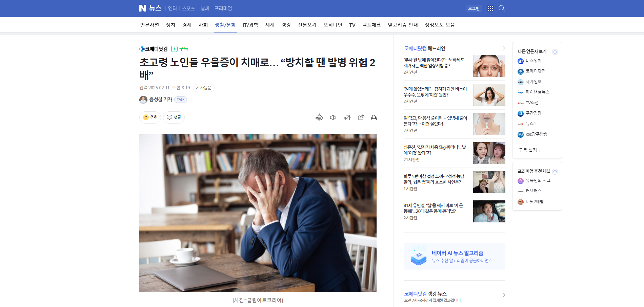Image resolution: width=644 pixels, height=307 pixels.
Task: Open 구독 설정 arrow link
Action: coord(530,150)
